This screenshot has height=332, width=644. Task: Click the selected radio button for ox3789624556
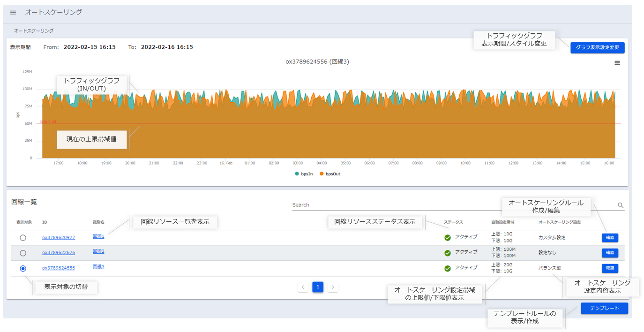(x=23, y=268)
